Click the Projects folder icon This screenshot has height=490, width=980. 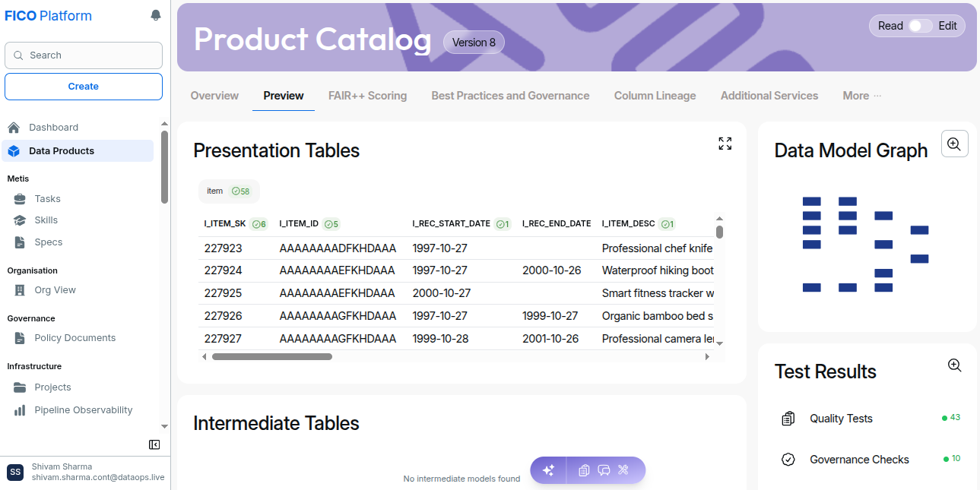click(x=20, y=387)
